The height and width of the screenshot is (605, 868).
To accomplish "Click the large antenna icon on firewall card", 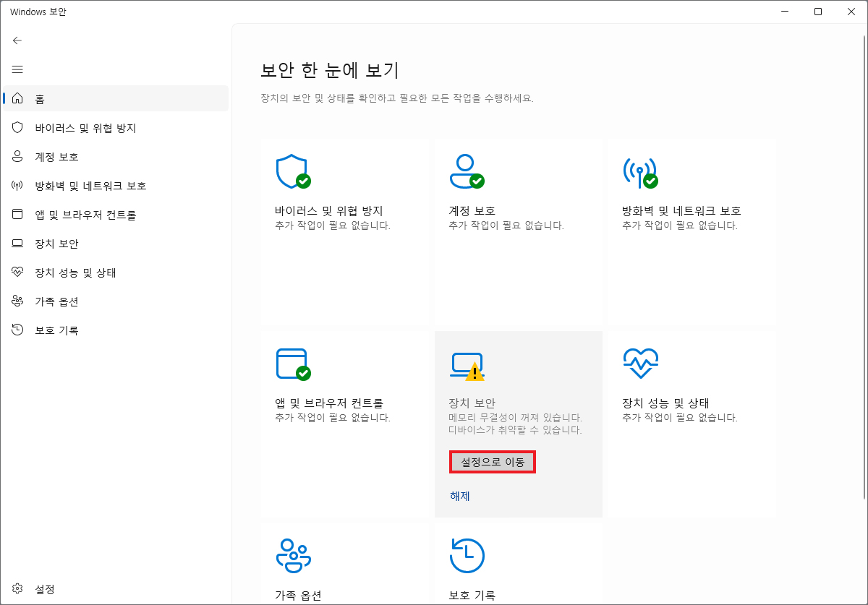I will coord(640,172).
